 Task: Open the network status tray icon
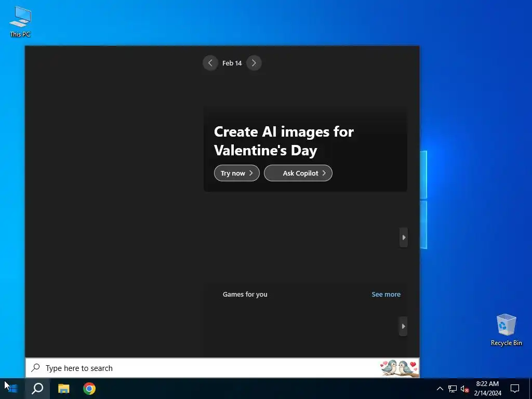pos(453,389)
